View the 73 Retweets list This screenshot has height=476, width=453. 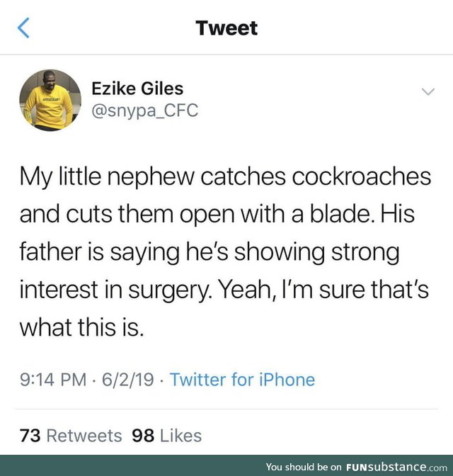click(71, 436)
